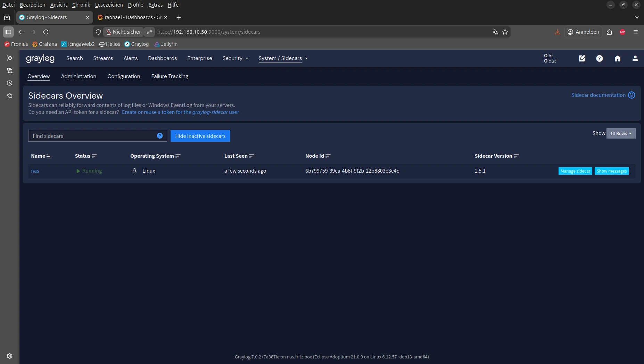Click the search query help icon
The width and height of the screenshot is (644, 364).
(160, 136)
